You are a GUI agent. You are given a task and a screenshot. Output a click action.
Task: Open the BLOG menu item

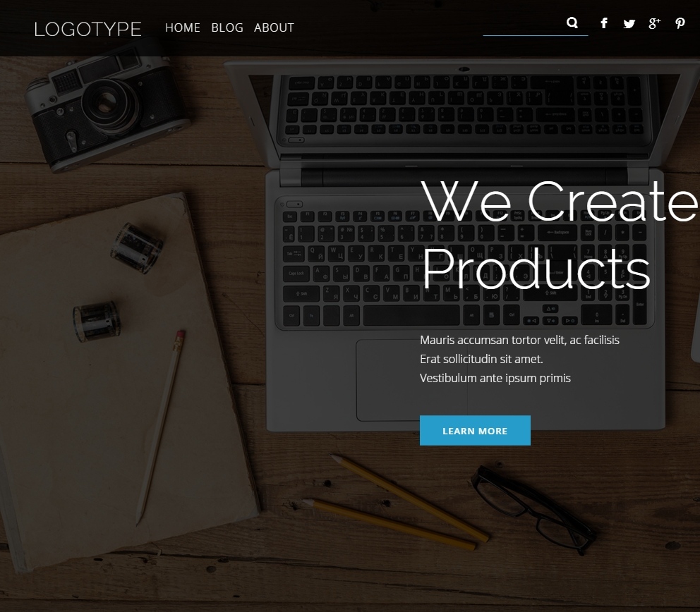227,27
